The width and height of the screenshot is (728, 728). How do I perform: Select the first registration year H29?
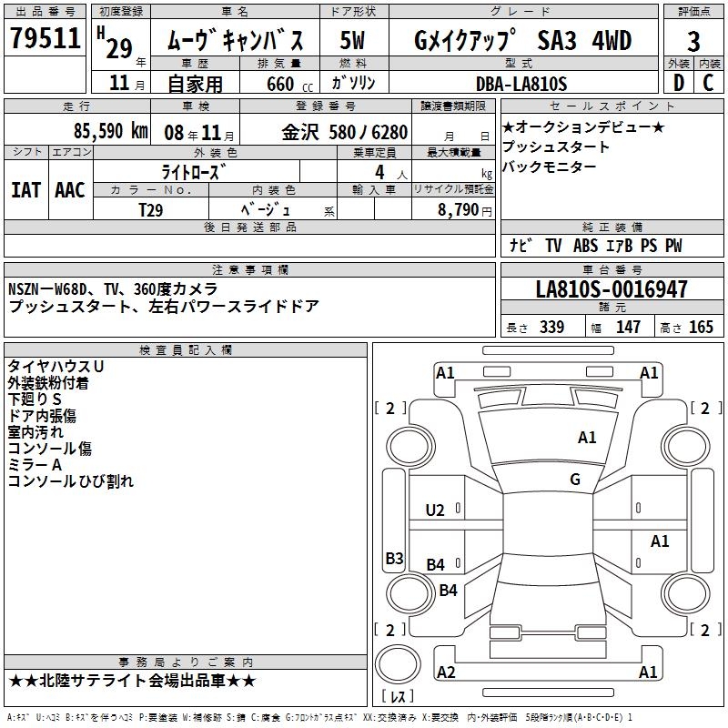(x=116, y=44)
